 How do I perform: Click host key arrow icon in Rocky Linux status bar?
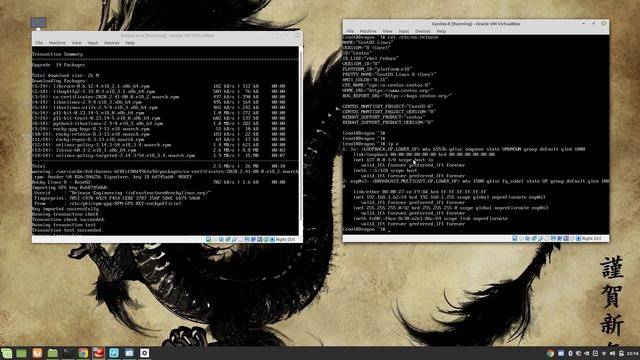point(272,240)
